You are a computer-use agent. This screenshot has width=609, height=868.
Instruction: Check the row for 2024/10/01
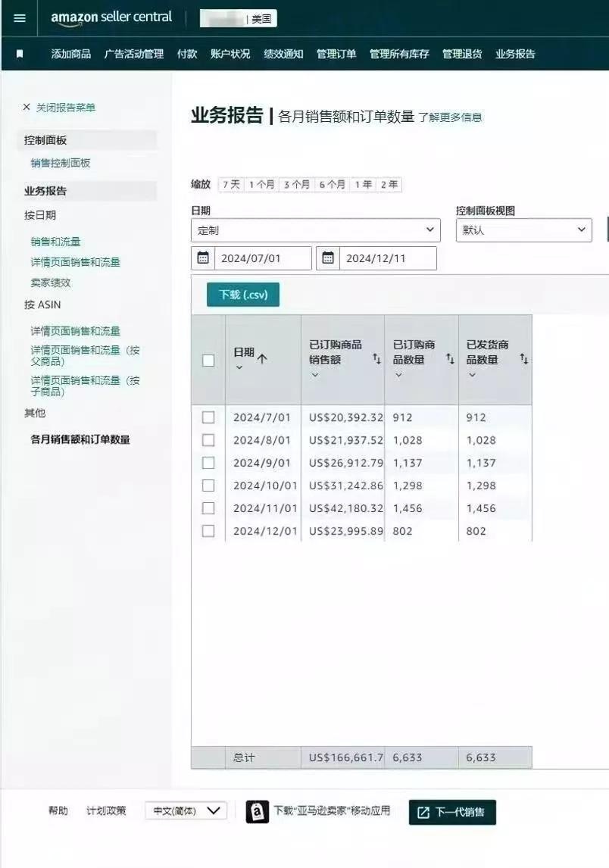(208, 486)
